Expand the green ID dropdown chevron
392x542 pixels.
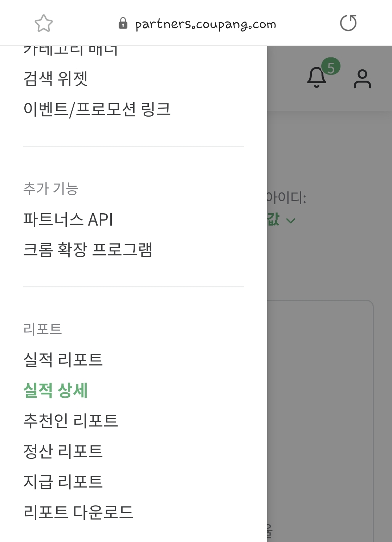coord(291,221)
